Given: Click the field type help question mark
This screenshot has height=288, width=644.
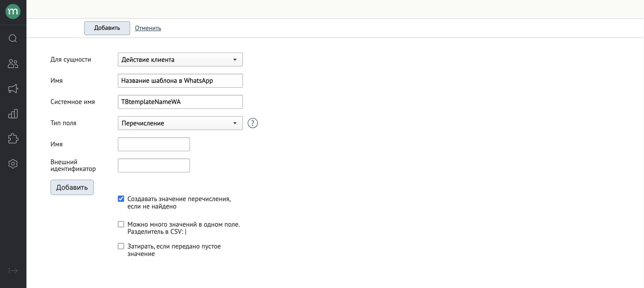Looking at the screenshot, I should [253, 123].
